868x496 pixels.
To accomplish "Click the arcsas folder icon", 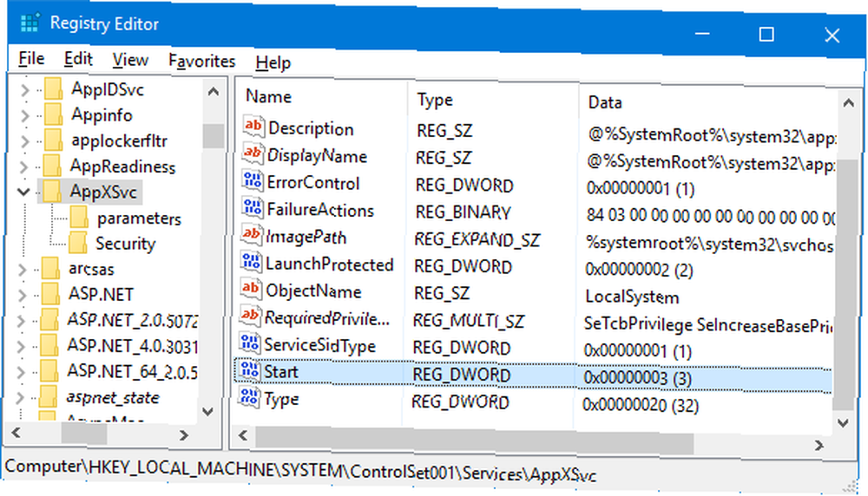I will coord(51,269).
